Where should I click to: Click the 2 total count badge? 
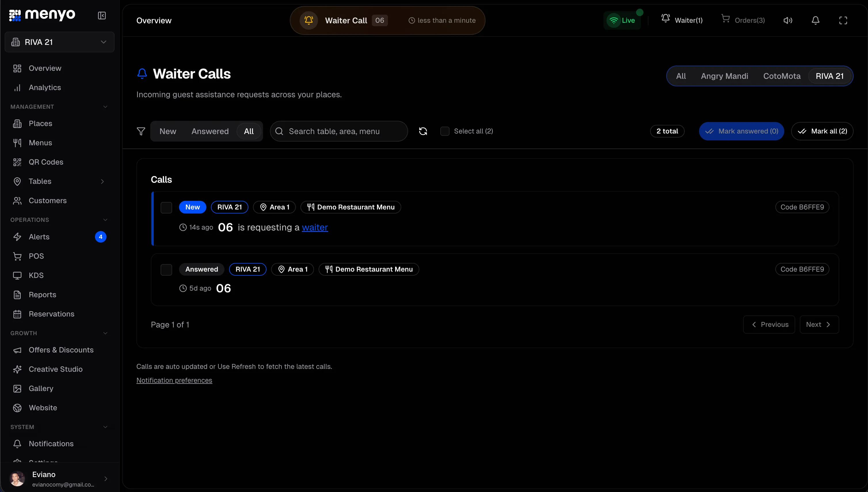pyautogui.click(x=667, y=131)
